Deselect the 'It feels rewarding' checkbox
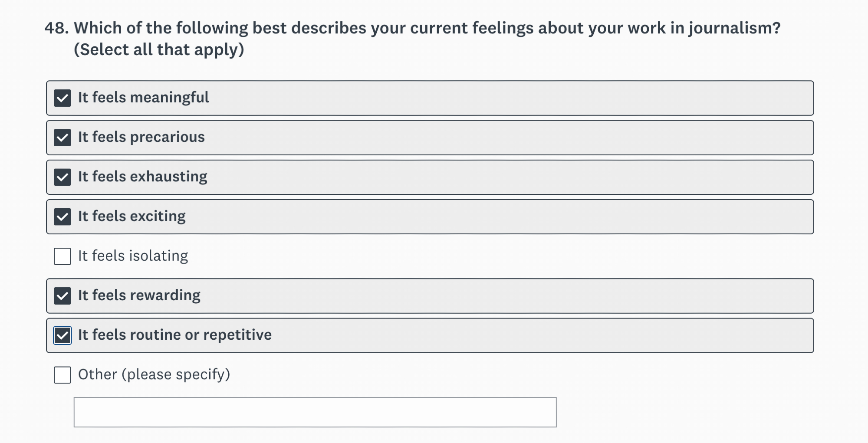Screen dimensions: 868x443 (x=62, y=296)
